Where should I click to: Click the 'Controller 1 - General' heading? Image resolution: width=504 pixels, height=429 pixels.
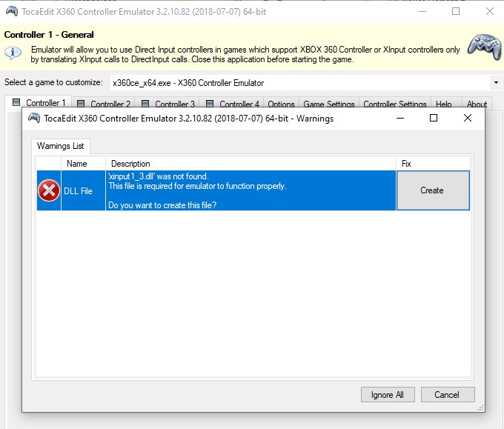click(x=49, y=34)
